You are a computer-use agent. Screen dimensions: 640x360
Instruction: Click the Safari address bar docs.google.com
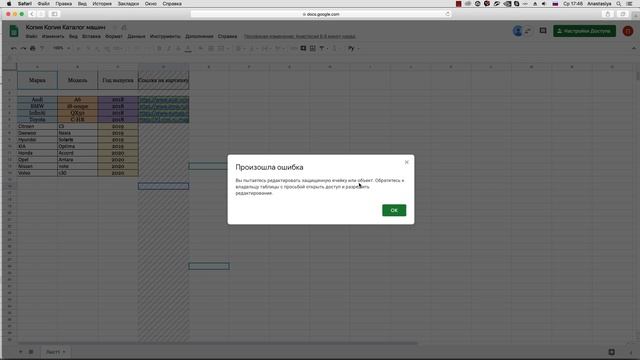tap(321, 14)
